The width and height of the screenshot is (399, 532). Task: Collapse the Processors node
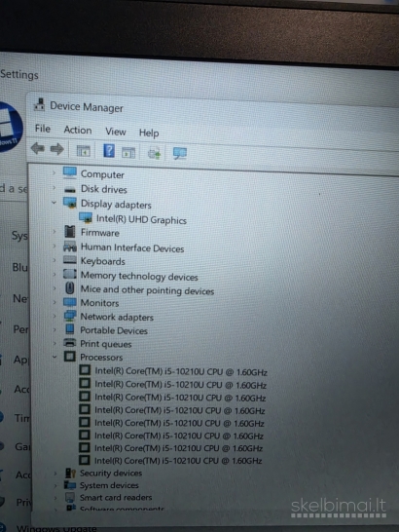pyautogui.click(x=54, y=357)
